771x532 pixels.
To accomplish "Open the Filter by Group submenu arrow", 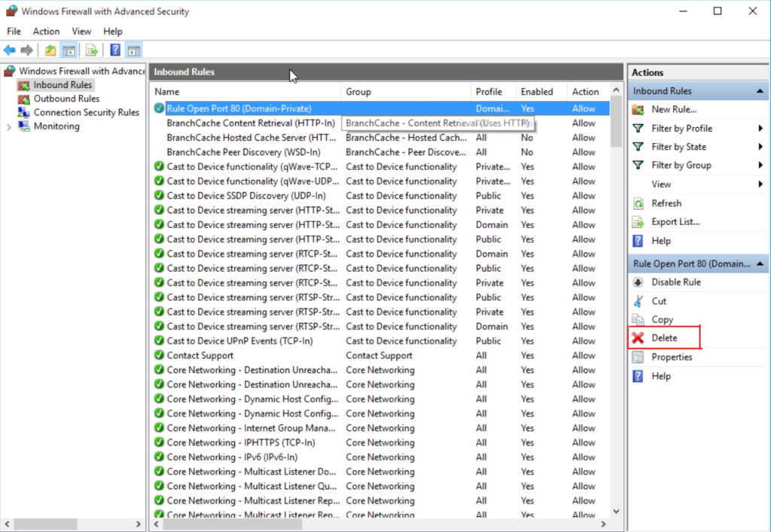I will 760,165.
